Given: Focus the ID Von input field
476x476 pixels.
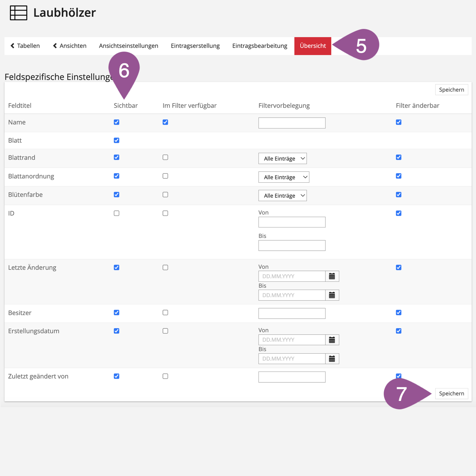Looking at the screenshot, I should click(x=292, y=222).
